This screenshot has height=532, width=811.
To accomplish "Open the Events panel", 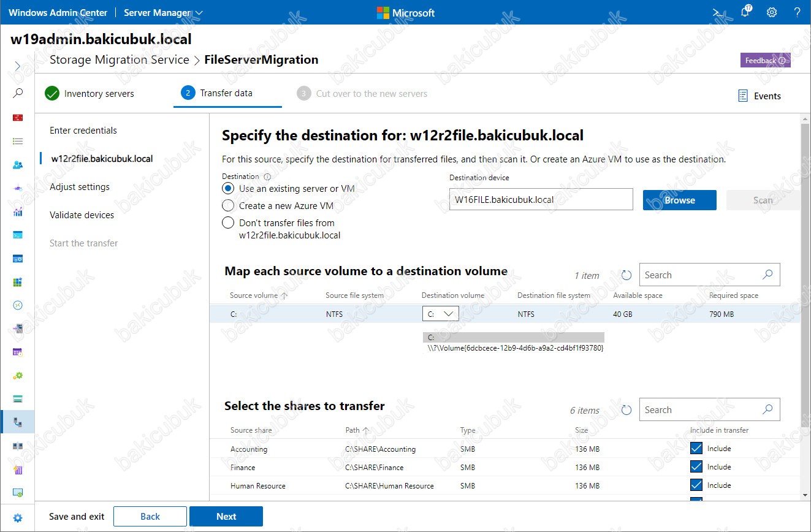I will [x=760, y=96].
